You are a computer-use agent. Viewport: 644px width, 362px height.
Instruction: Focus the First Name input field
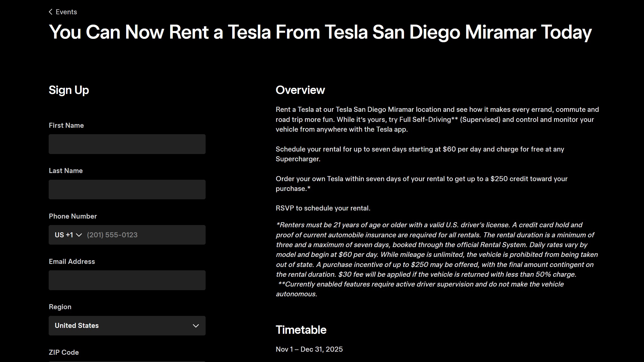[x=127, y=144]
